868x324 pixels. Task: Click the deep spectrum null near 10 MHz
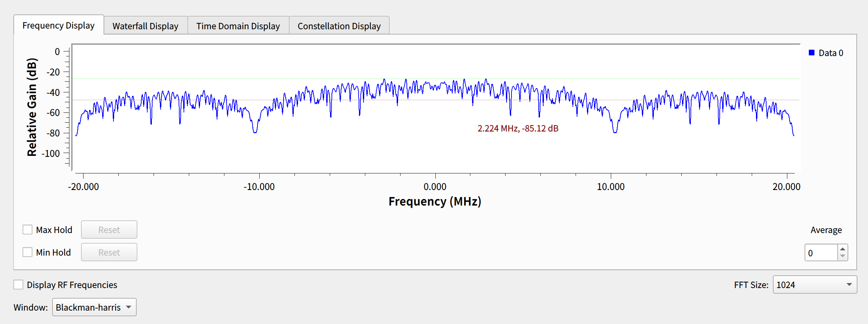pyautogui.click(x=615, y=132)
